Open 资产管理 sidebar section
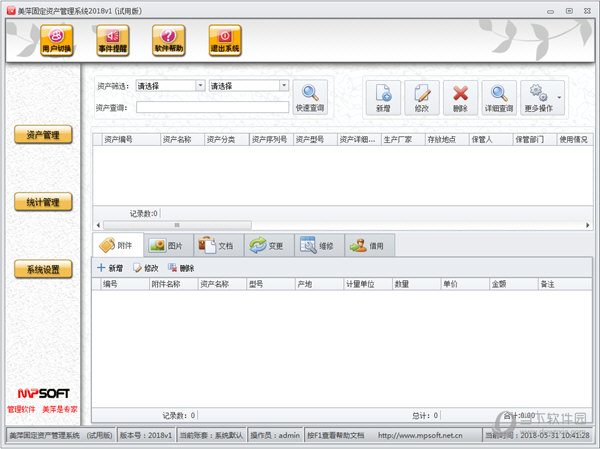Screen dimensions: 600x449 coord(43,135)
